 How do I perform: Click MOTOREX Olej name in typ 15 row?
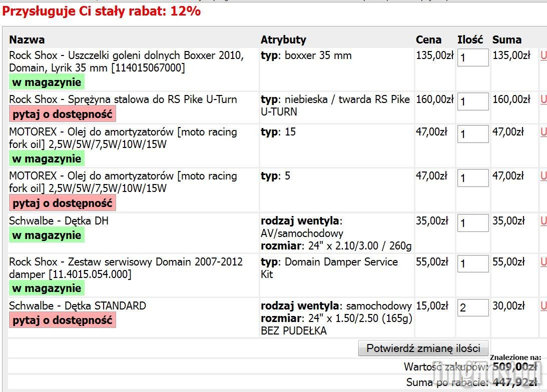[x=123, y=138]
